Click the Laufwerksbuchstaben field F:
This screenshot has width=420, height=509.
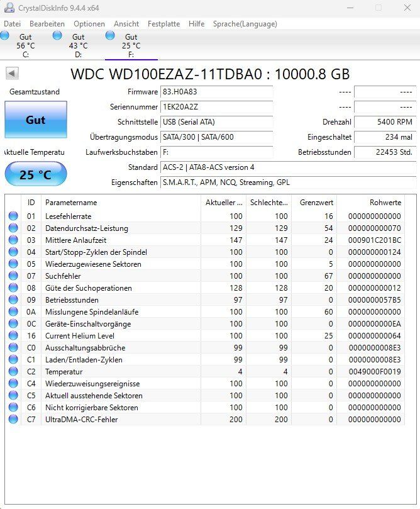coord(216,152)
